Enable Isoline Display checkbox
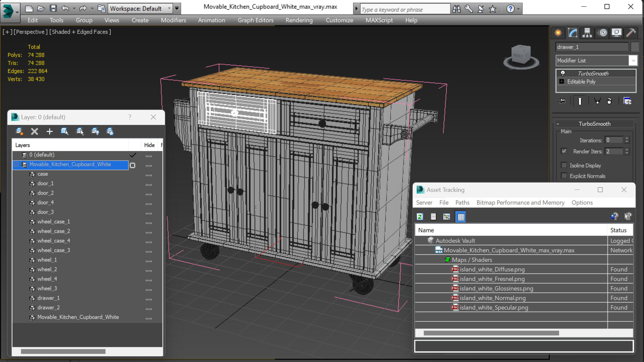Image resolution: width=644 pixels, height=362 pixels. (x=564, y=165)
